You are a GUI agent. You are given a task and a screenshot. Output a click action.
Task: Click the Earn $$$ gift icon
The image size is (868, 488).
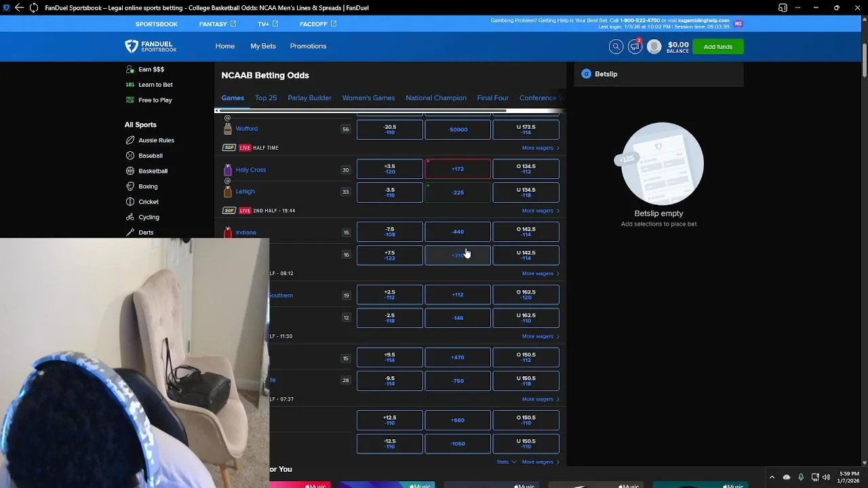130,69
